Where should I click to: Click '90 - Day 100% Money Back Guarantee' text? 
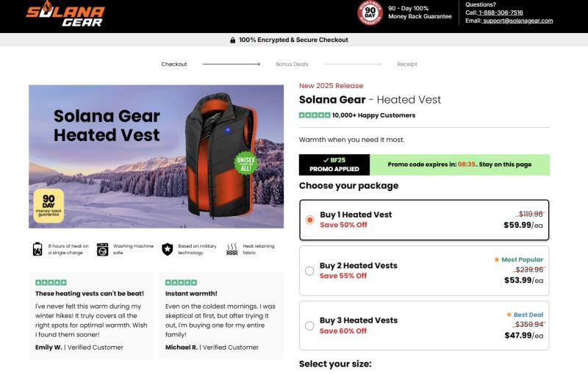(x=420, y=12)
